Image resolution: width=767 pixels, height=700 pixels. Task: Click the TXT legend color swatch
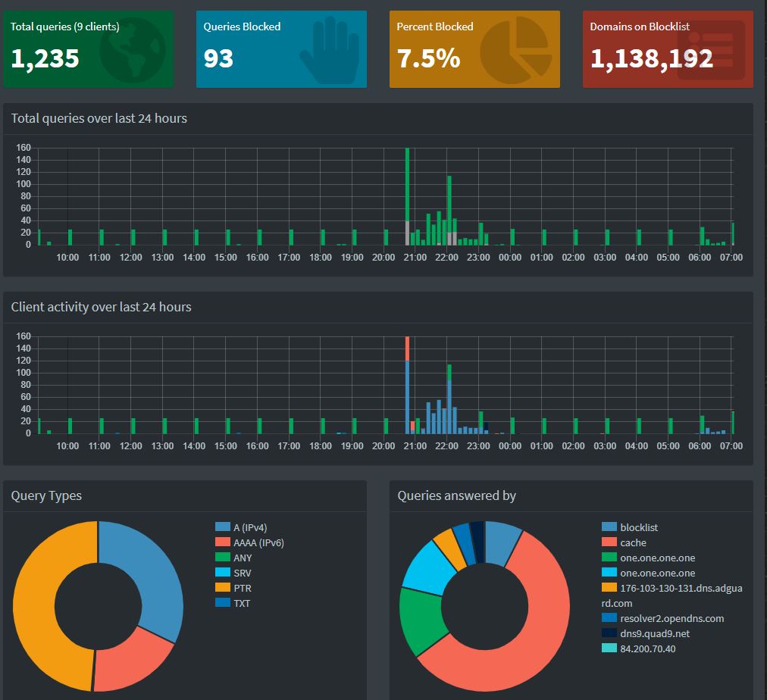(x=223, y=603)
